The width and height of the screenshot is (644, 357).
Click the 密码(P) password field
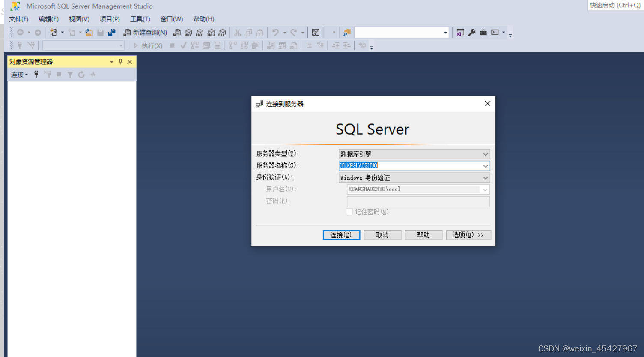click(418, 201)
